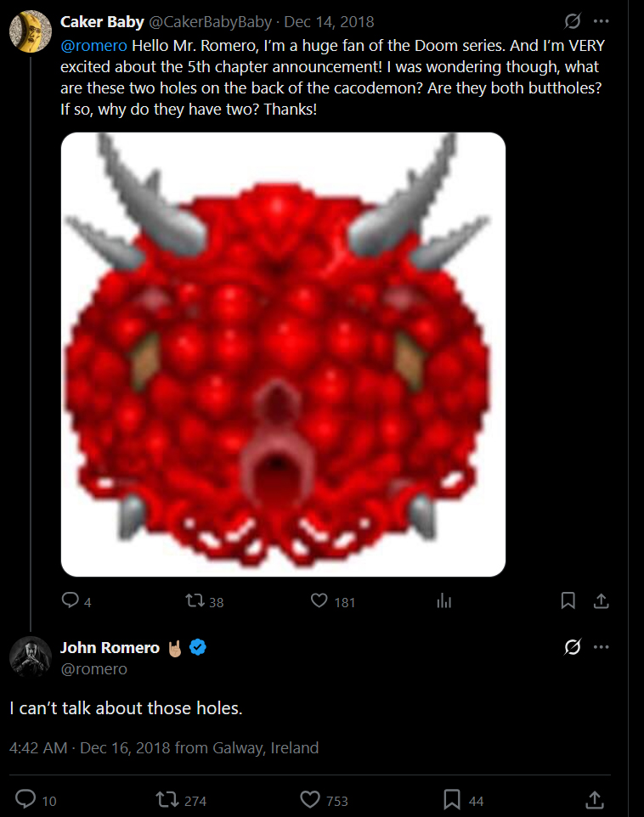Image resolution: width=644 pixels, height=817 pixels.
Task: Open more options for Caker Baby's tweet
Action: coord(602,21)
